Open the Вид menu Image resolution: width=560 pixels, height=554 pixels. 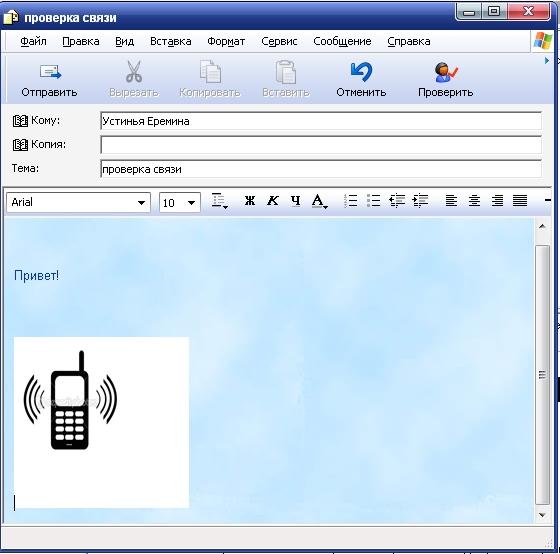point(124,41)
